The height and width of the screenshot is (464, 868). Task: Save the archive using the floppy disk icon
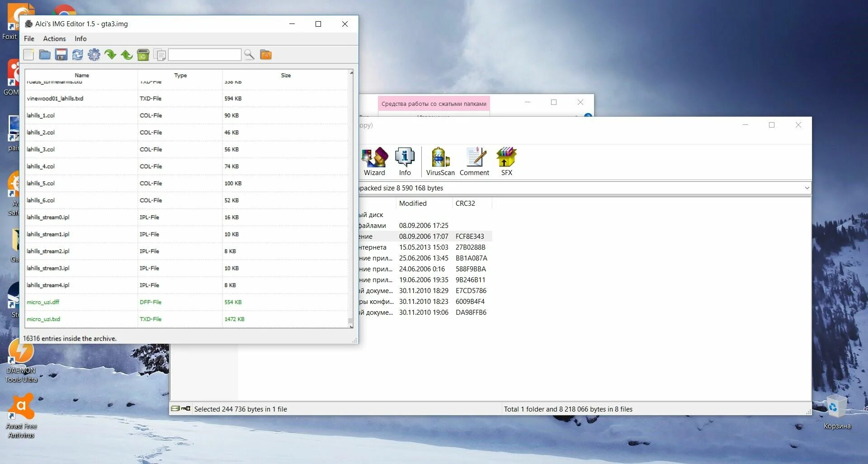point(61,55)
